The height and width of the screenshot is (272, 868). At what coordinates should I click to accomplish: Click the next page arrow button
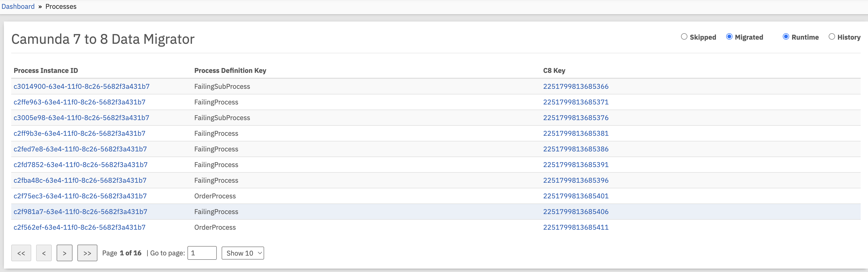[64, 253]
